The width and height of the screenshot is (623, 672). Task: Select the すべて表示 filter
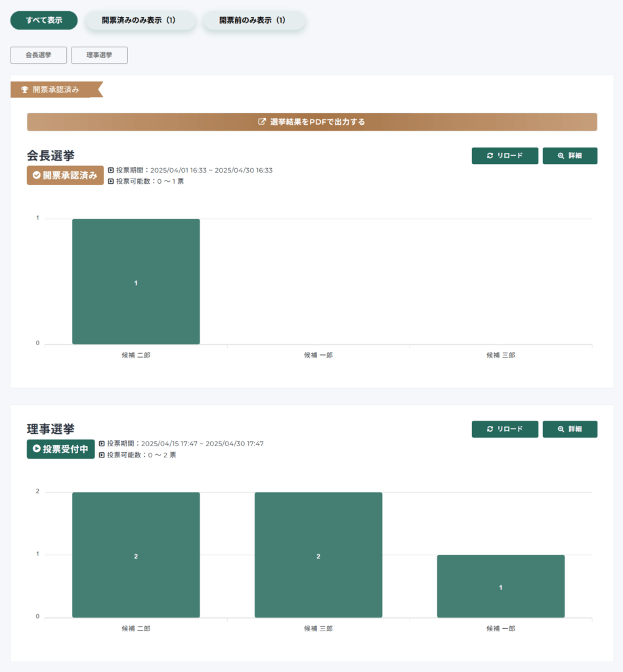click(x=44, y=20)
